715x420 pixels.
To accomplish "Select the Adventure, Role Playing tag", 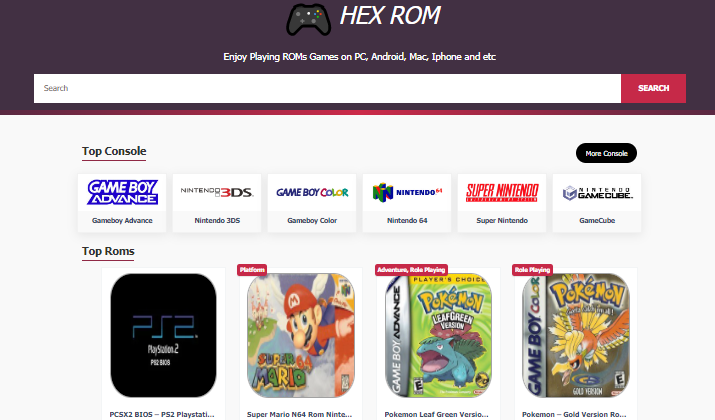I will (x=411, y=270).
